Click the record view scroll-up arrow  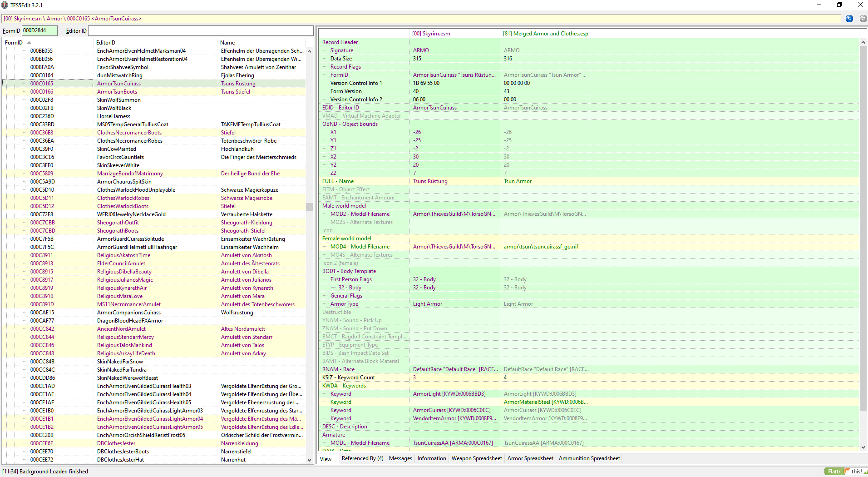tap(863, 42)
